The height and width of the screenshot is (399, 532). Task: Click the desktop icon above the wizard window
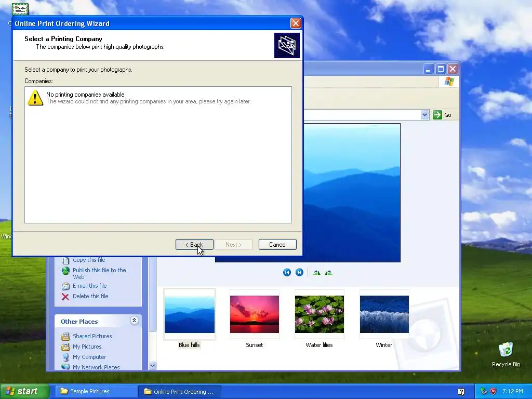20,9
